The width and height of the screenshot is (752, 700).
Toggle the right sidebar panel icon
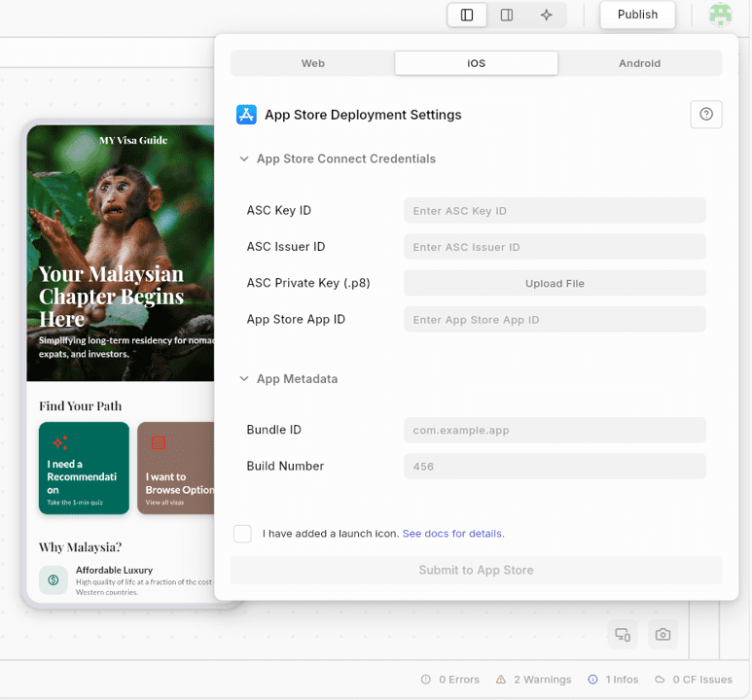[507, 15]
